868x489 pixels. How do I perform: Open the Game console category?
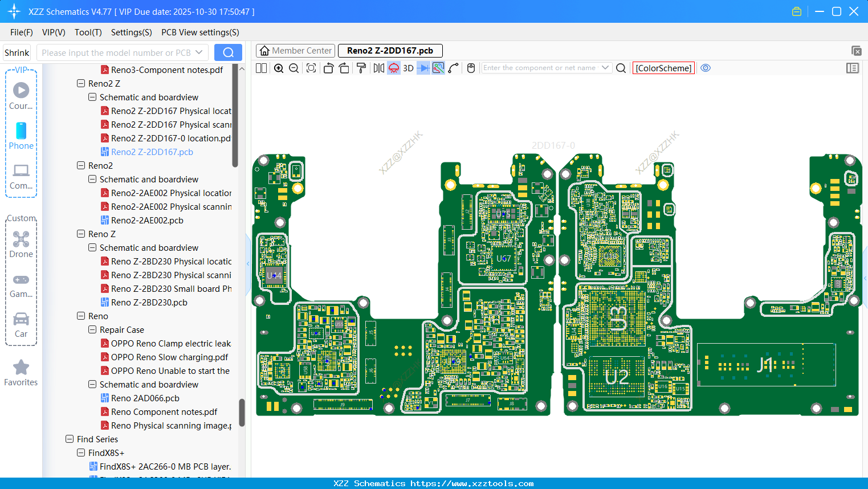point(21,285)
